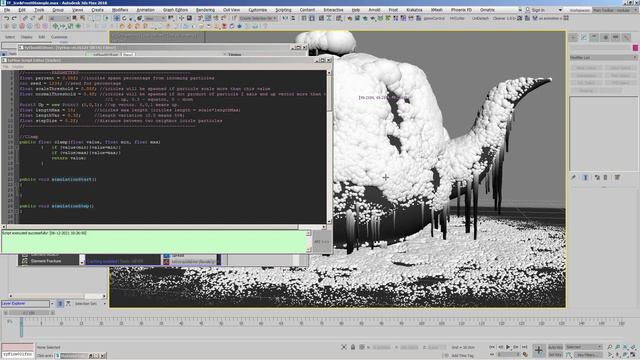Viewport: 640px width, 360px height.
Task: Click the Undo icon in main toolbar
Action: pos(7,18)
